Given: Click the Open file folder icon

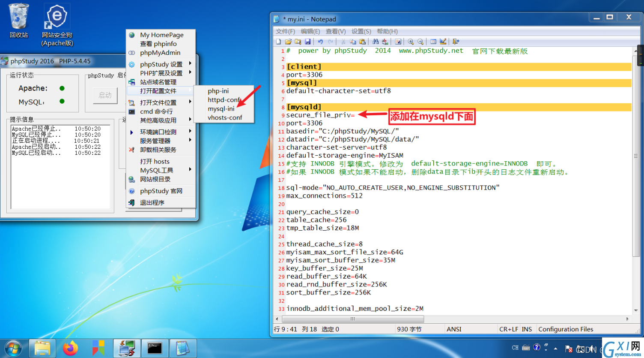Looking at the screenshot, I should (288, 42).
